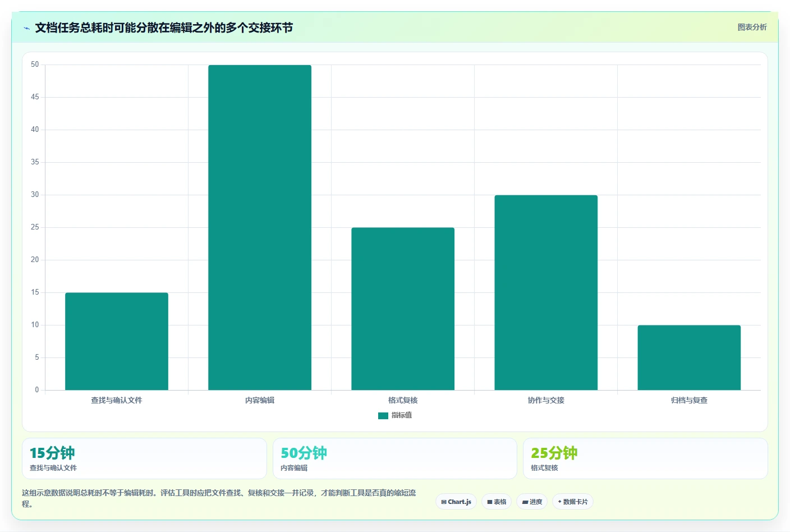Click the 指标值 legend label

click(x=402, y=415)
